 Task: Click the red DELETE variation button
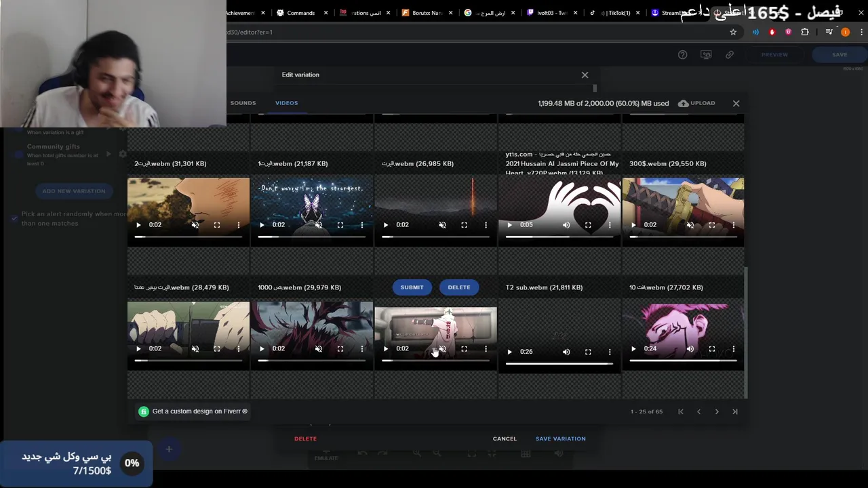pos(305,439)
